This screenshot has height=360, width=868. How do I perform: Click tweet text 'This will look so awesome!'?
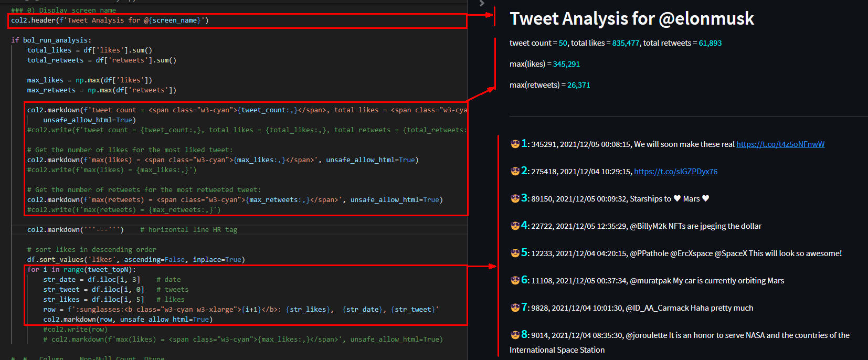(x=795, y=253)
